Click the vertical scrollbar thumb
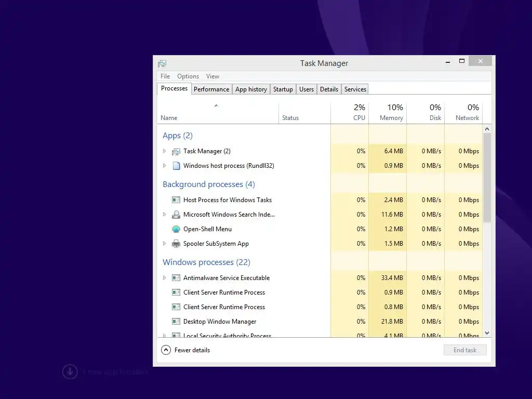Screen dimensions: 532x399 click(x=487, y=178)
